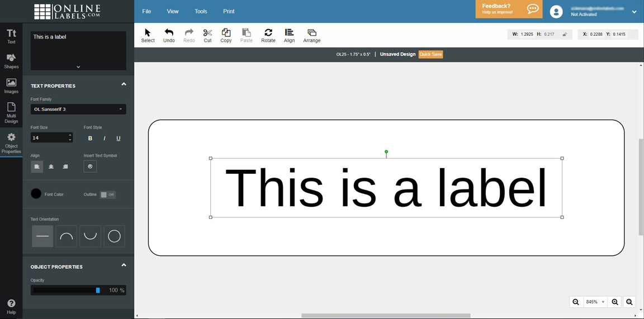Select upward arch text orientation

(x=67, y=236)
